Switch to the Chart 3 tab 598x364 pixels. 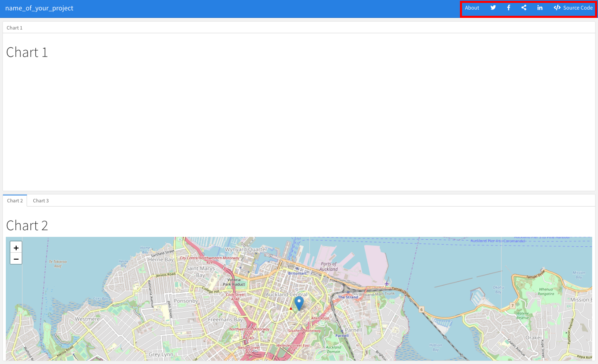pos(41,201)
